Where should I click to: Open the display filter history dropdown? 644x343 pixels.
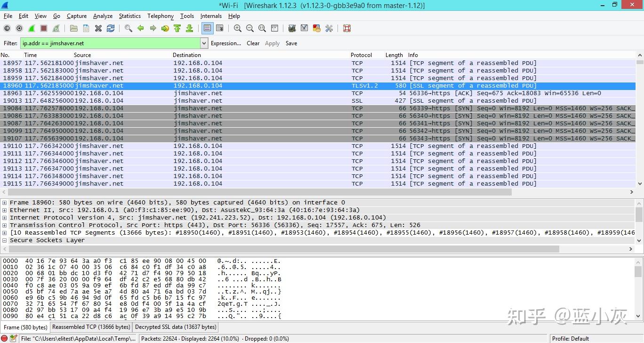[x=204, y=43]
